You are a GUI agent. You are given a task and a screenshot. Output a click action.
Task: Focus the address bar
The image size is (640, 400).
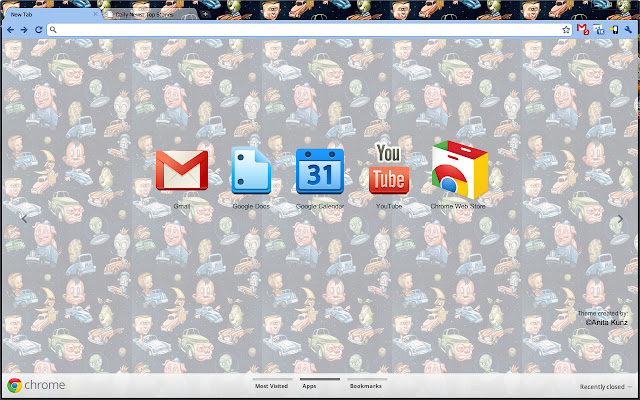point(310,30)
